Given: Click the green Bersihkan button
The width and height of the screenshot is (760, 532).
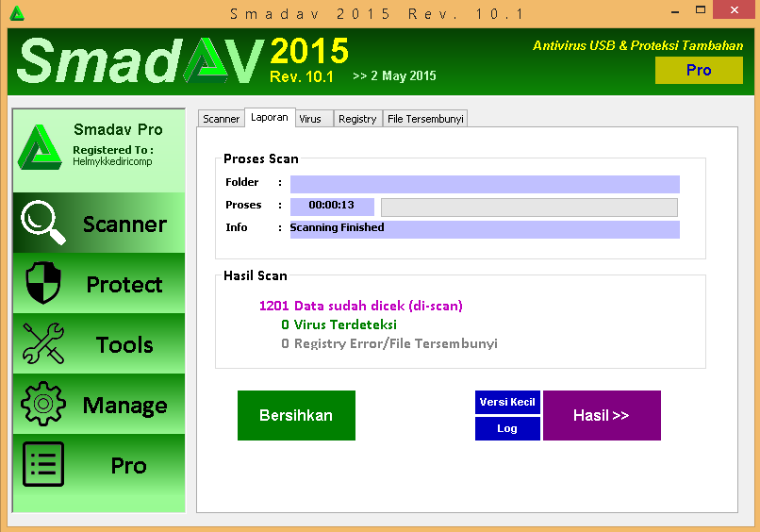Looking at the screenshot, I should 296,415.
